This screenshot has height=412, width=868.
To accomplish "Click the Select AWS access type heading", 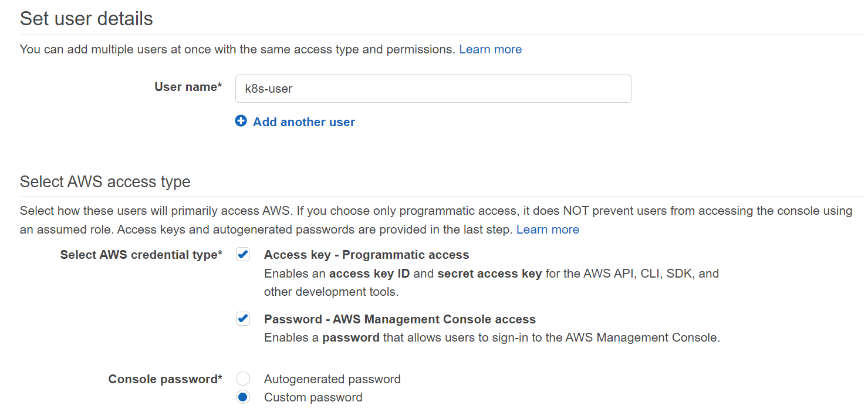I will pyautogui.click(x=105, y=182).
